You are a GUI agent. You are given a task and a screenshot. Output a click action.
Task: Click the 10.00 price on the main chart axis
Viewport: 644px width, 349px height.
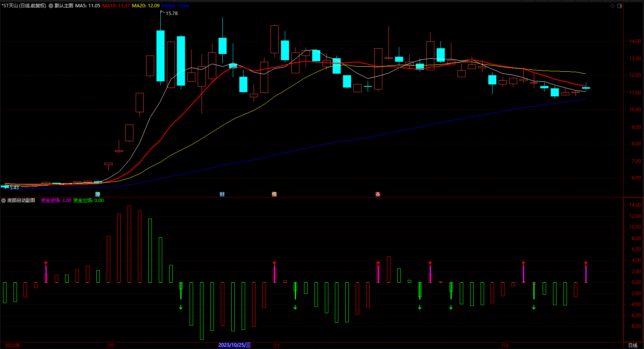coord(635,110)
